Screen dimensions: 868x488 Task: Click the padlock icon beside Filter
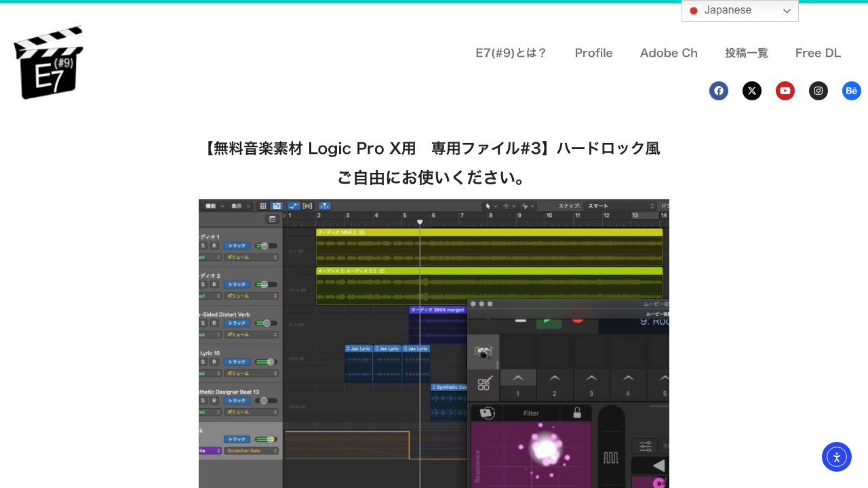(577, 413)
